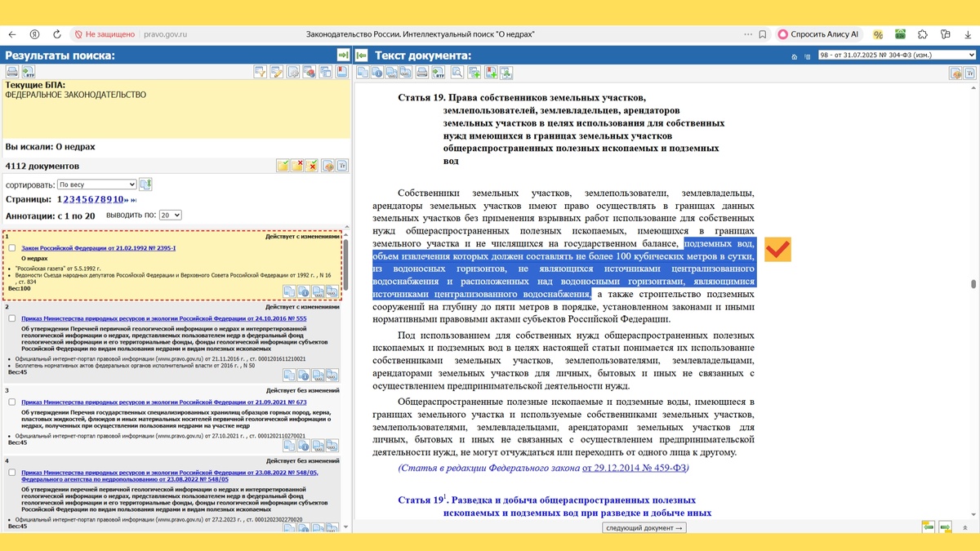This screenshot has width=980, height=551.
Task: Collapse the search results panel arrow
Action: pyautogui.click(x=343, y=55)
